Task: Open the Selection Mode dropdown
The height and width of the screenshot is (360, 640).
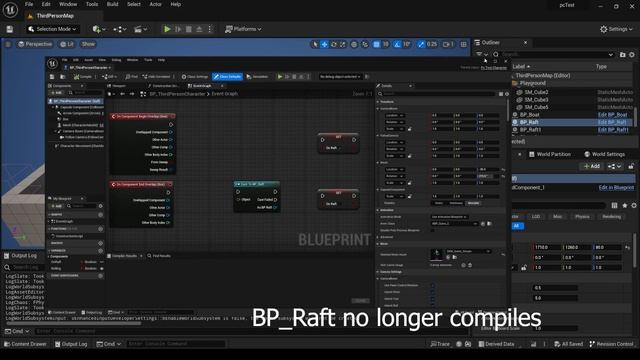Action: 52,29
